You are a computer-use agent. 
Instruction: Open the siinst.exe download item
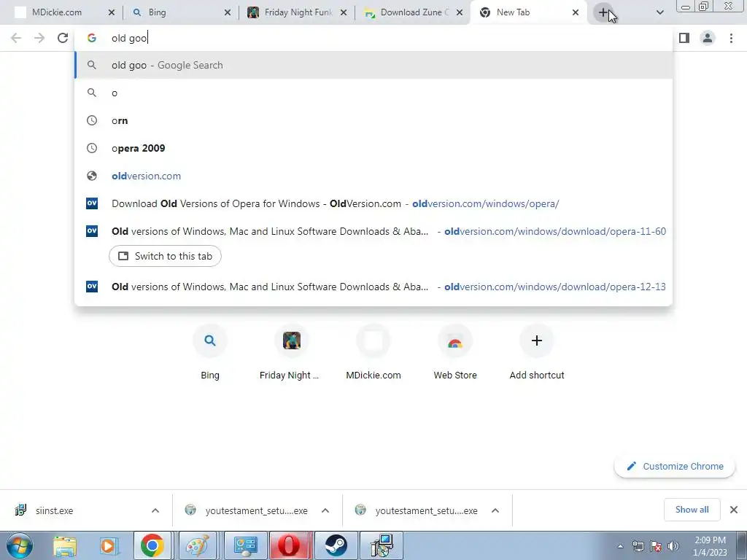point(76,510)
